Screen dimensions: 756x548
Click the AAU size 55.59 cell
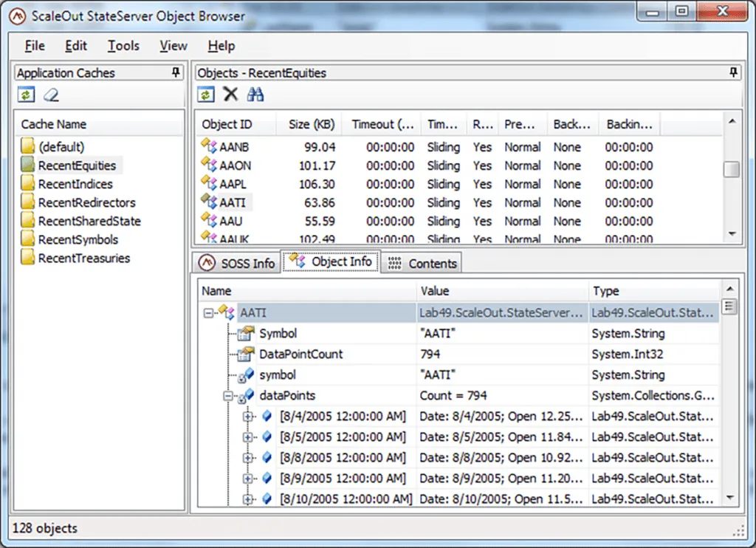tap(320, 221)
